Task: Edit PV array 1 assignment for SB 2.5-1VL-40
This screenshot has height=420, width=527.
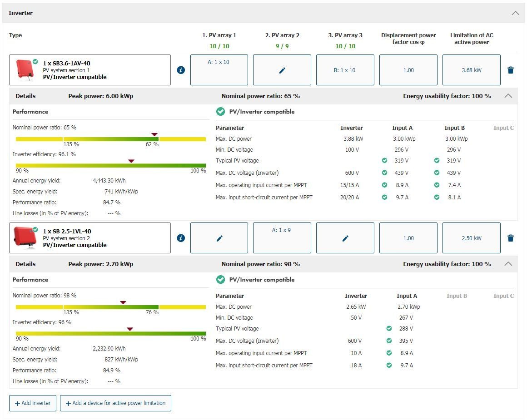Action: tap(219, 238)
